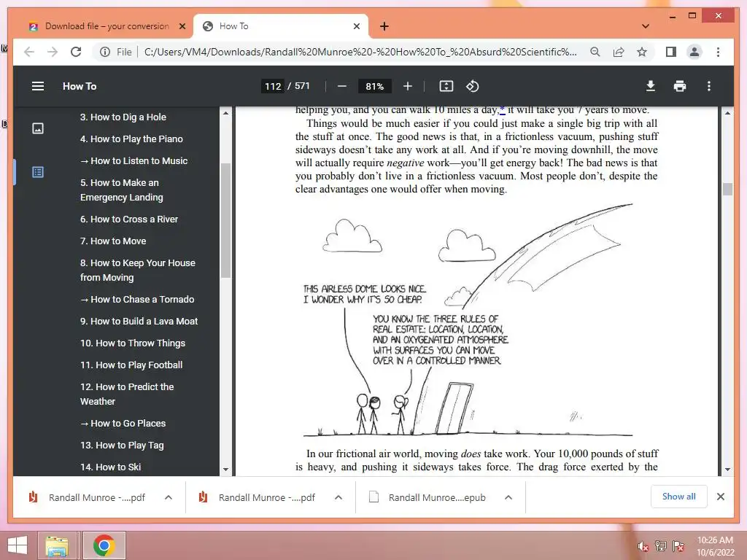Open the Randall Munroe epub download
Viewport: 747px width, 560px height.
click(427, 497)
